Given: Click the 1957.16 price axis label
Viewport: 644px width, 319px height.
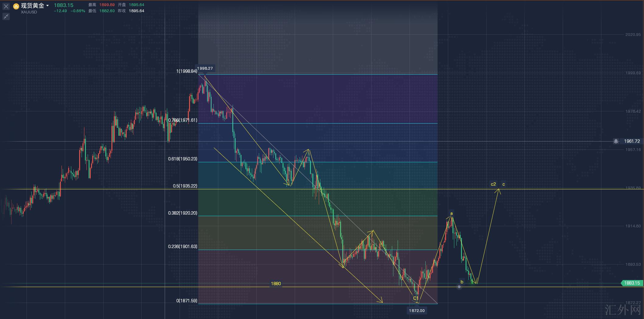Looking at the screenshot, I should (x=633, y=150).
